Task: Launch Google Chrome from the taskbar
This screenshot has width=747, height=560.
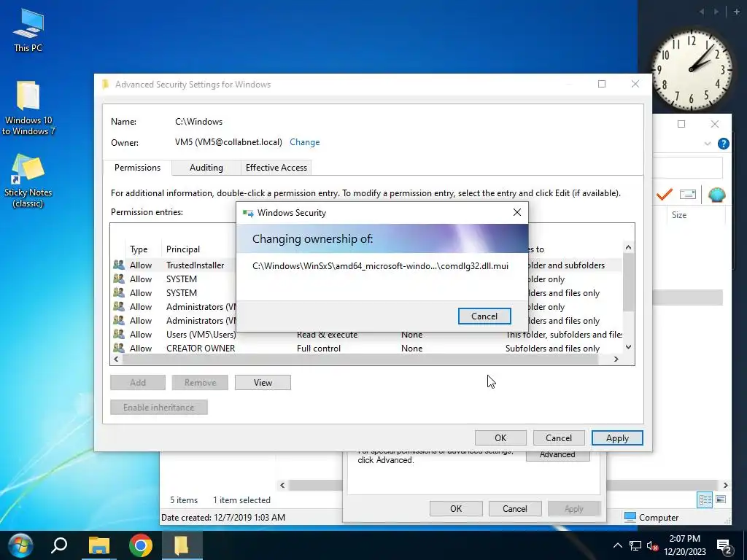Action: click(141, 545)
